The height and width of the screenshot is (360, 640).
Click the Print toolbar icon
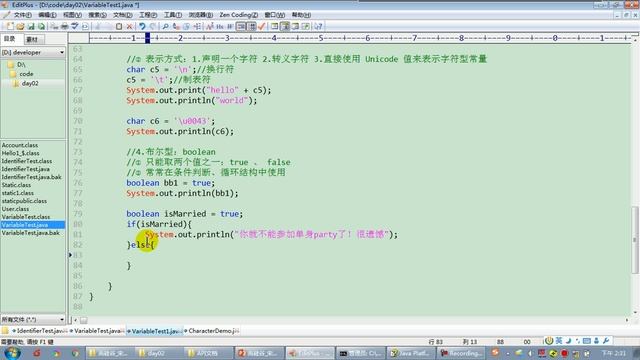coord(64,27)
